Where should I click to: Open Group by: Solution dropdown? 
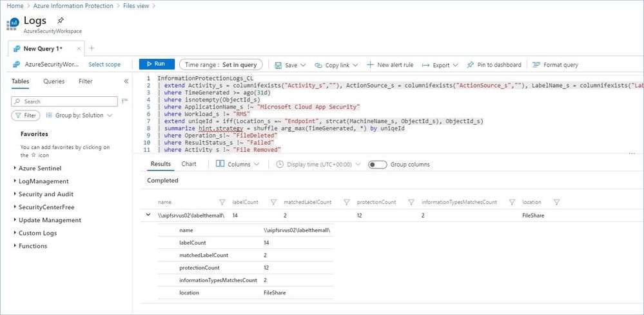coord(79,116)
